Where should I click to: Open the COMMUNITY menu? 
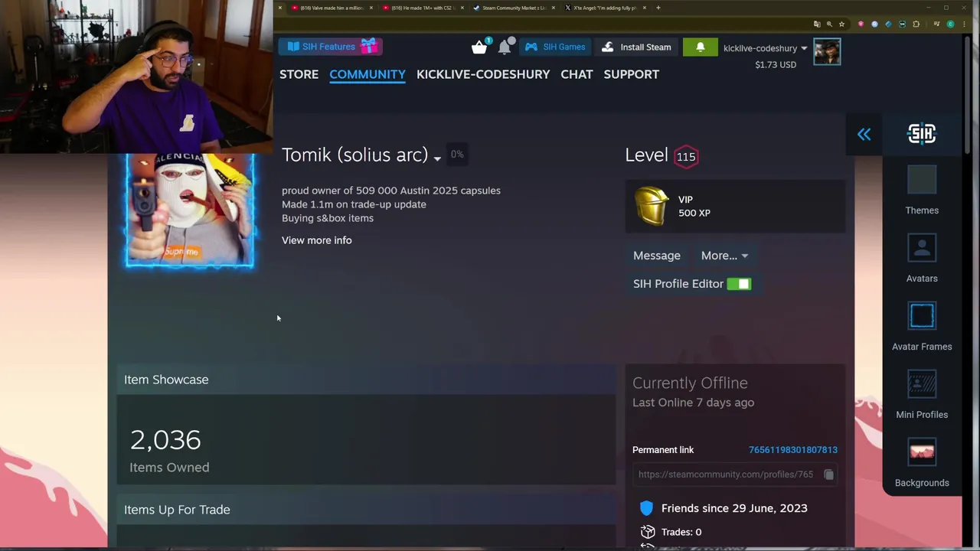pyautogui.click(x=367, y=74)
